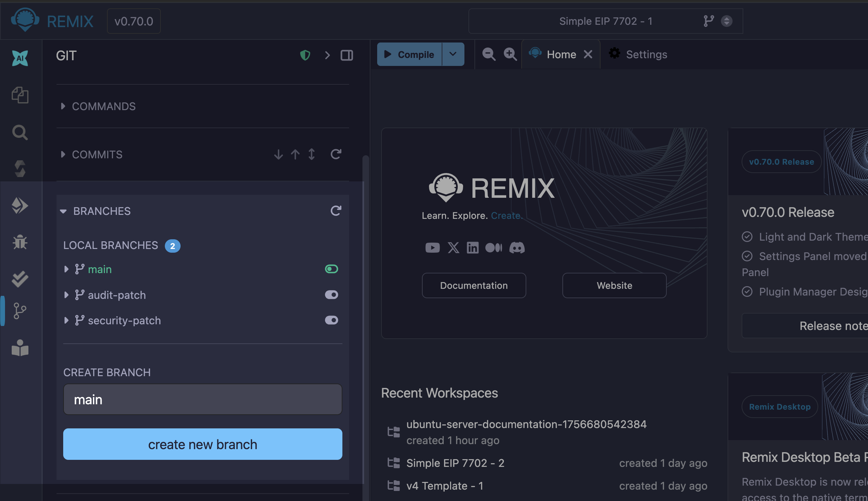The width and height of the screenshot is (868, 501).
Task: Click the right chevron icon in the GIT header
Action: [x=327, y=55]
